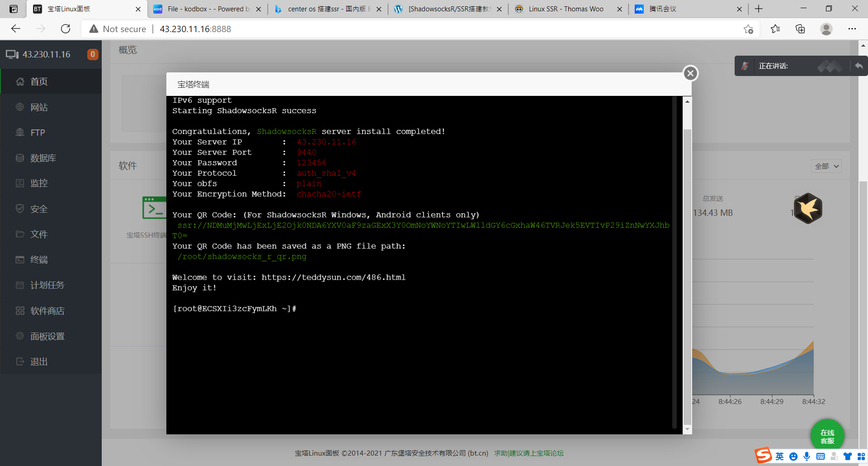Close the 宝塔终端 terminal dialog
This screenshot has width=868, height=466.
coord(690,73)
